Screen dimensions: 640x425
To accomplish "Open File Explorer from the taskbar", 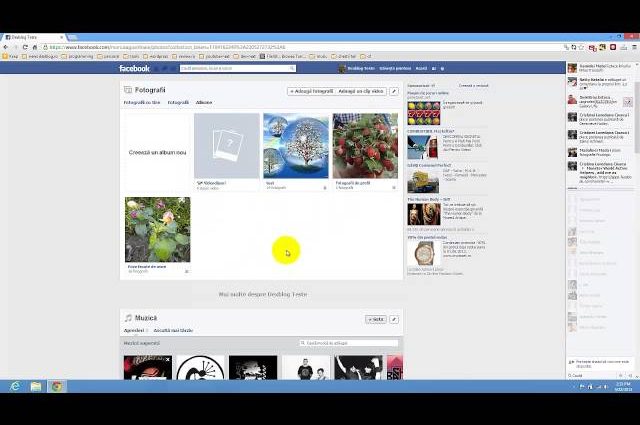I will [x=36, y=386].
